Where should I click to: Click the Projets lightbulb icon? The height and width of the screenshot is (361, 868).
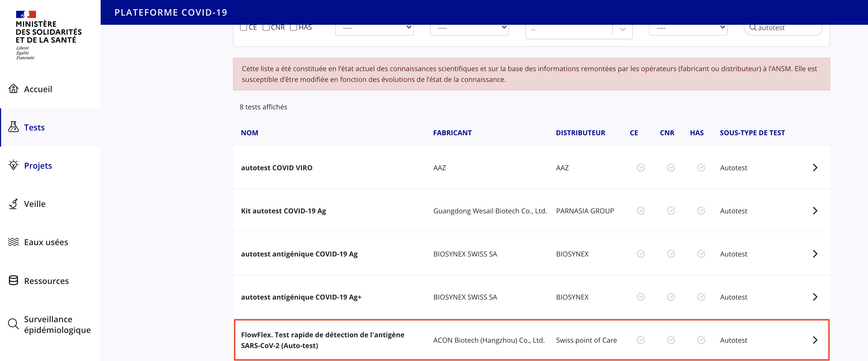tap(13, 165)
